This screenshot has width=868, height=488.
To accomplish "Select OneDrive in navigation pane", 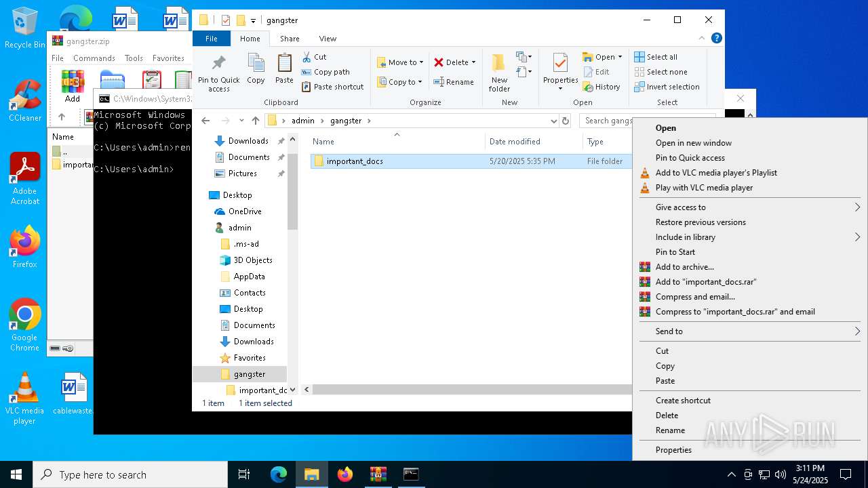I will click(x=245, y=211).
